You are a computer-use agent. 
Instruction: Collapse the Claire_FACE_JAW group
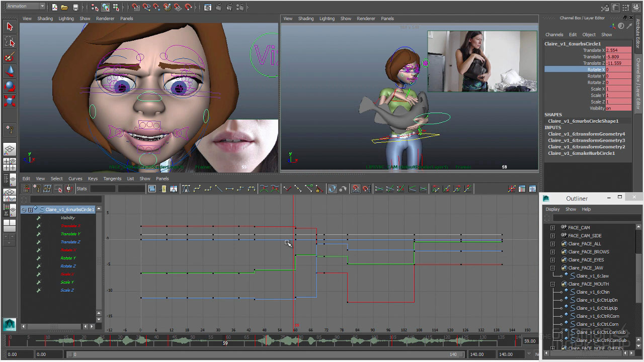tap(552, 268)
